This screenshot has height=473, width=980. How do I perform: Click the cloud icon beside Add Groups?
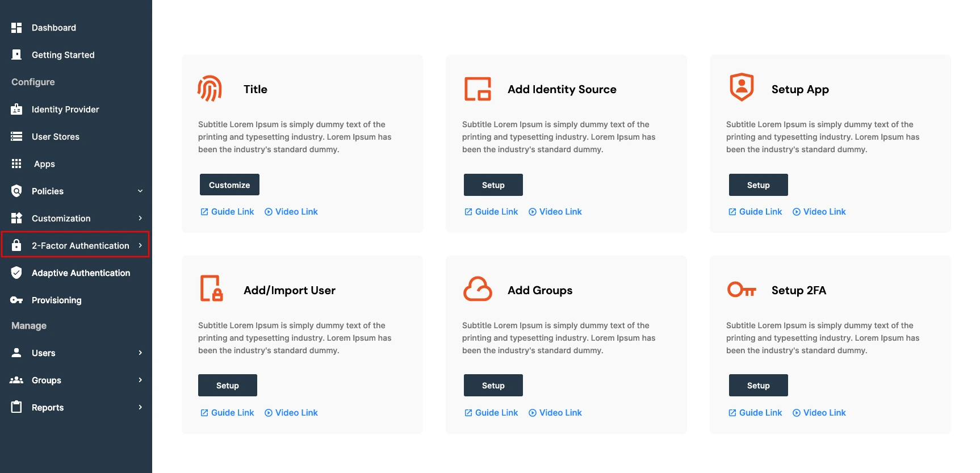pos(478,289)
